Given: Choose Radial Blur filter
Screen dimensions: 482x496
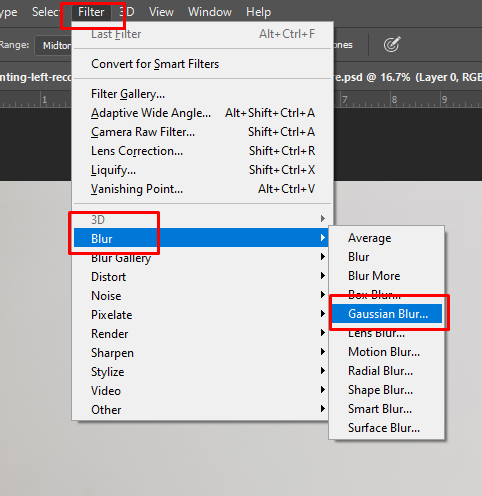Looking at the screenshot, I should point(387,371).
